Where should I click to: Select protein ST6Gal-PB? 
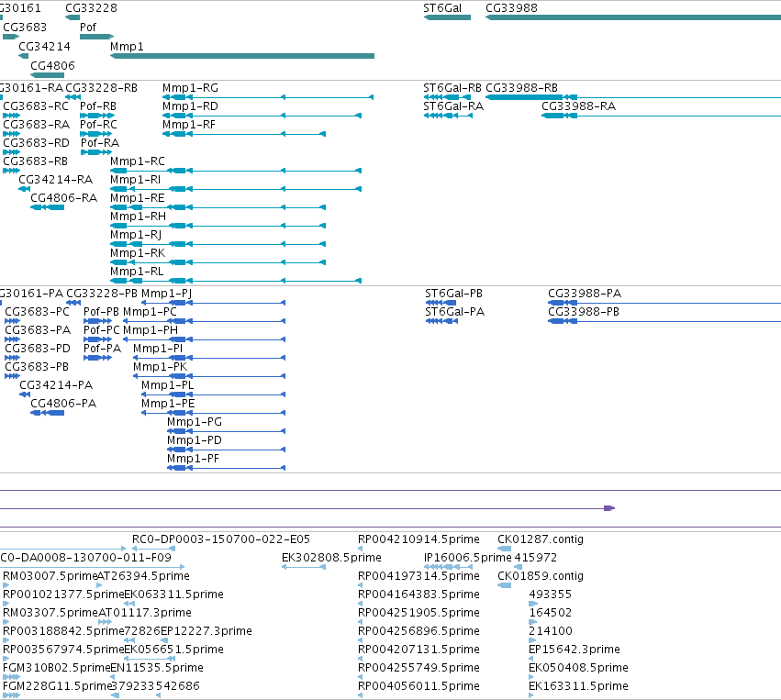[x=453, y=294]
